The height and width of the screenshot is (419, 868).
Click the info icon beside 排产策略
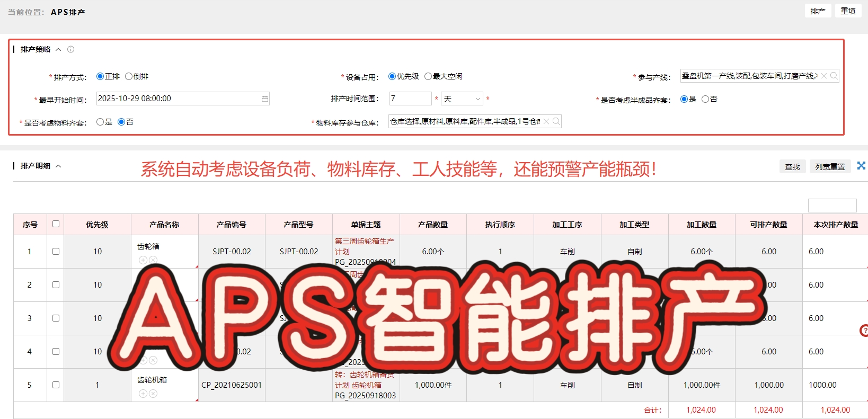[x=70, y=49]
